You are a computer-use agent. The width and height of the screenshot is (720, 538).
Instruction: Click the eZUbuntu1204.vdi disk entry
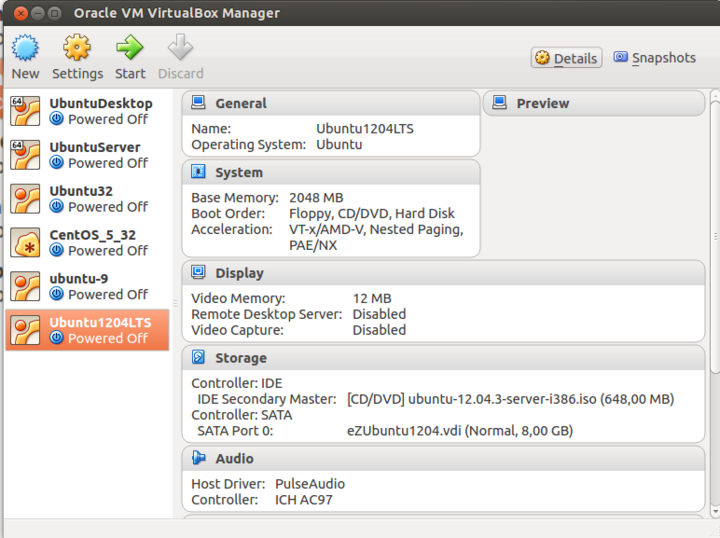tap(460, 431)
